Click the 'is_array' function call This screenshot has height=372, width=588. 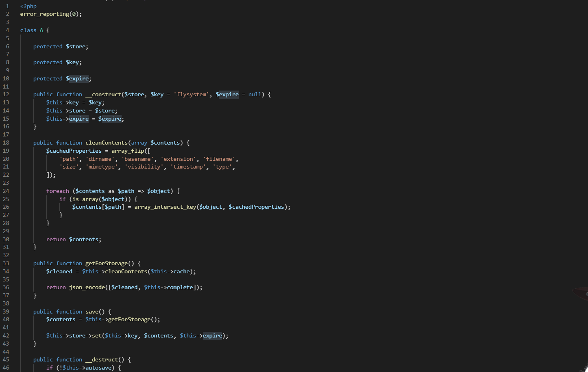[85, 199]
